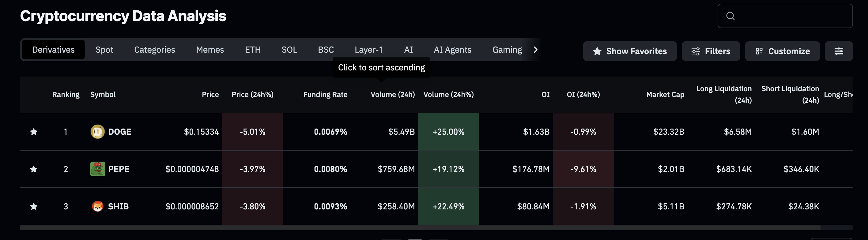This screenshot has width=868, height=240.
Task: Switch to the Spot tab
Action: click(104, 50)
